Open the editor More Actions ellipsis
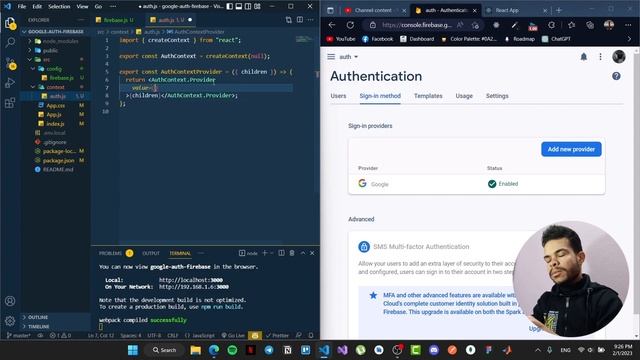 coord(311,20)
